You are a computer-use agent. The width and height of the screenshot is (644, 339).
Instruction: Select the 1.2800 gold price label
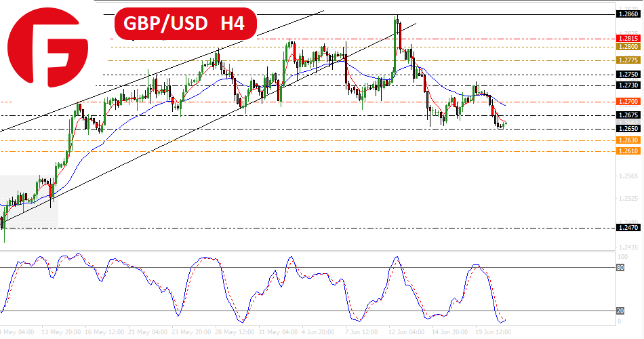tap(628, 47)
